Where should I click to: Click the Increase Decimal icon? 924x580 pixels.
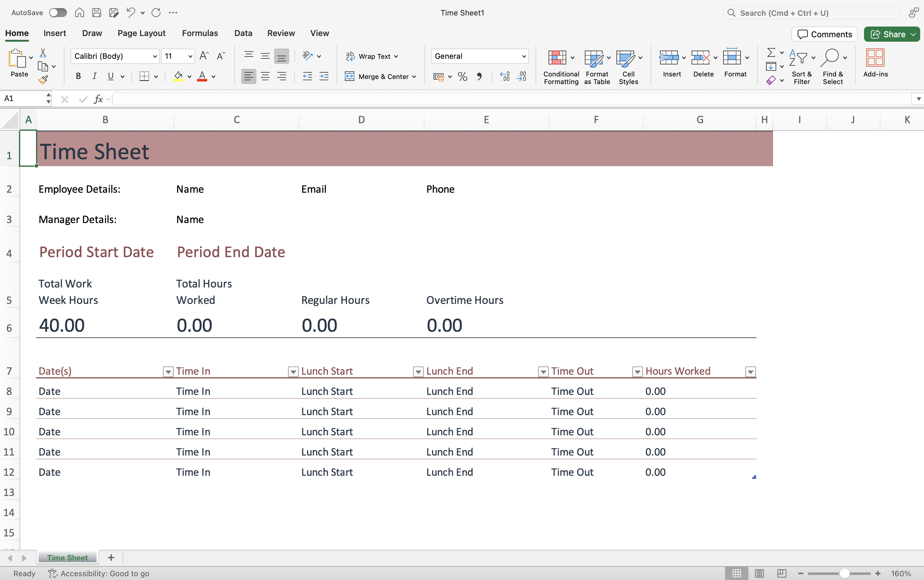tap(505, 76)
